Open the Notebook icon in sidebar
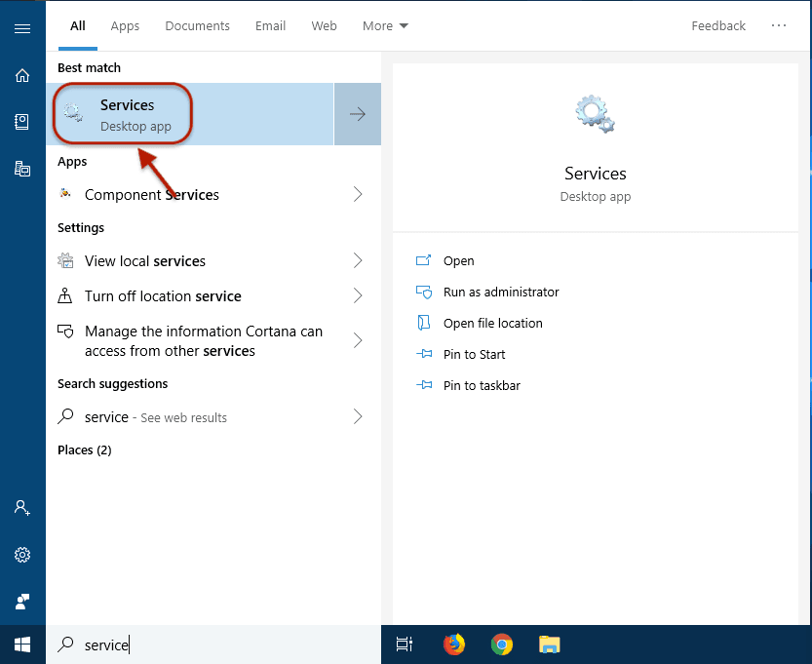Screen dimensions: 812x664 coord(21,122)
